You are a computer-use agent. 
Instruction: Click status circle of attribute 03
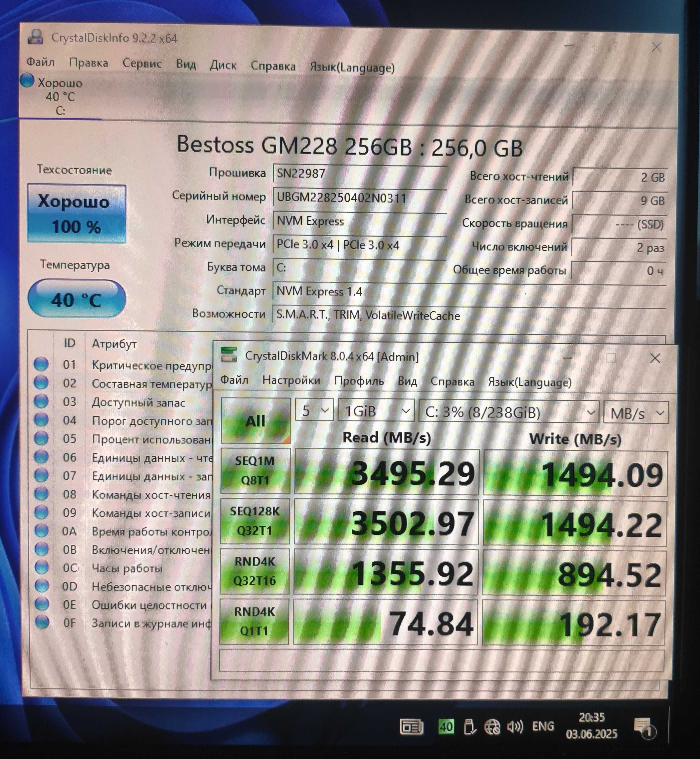click(41, 401)
